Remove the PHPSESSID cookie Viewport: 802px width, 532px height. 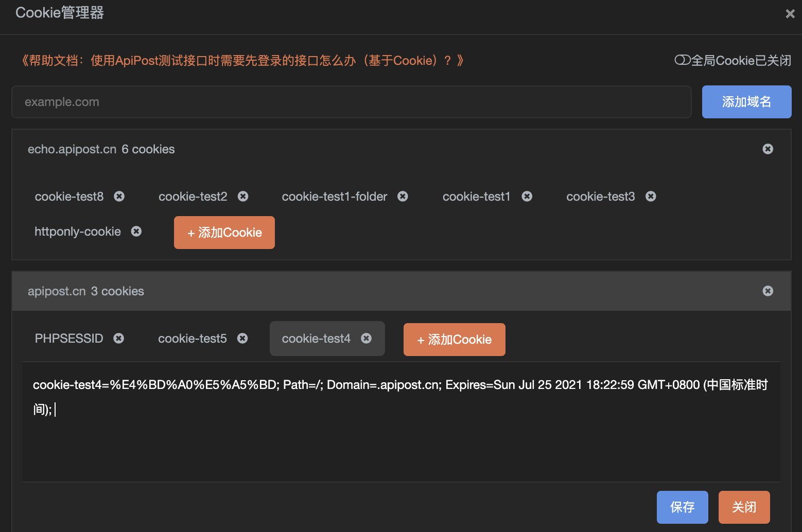[x=118, y=338]
